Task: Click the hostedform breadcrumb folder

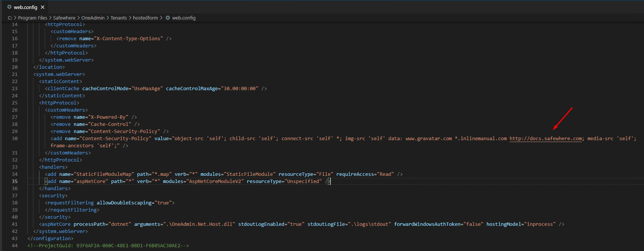Action: (145, 18)
